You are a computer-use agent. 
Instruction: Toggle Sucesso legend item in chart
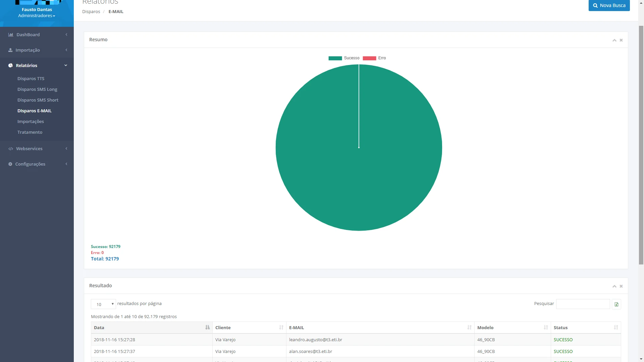click(344, 58)
